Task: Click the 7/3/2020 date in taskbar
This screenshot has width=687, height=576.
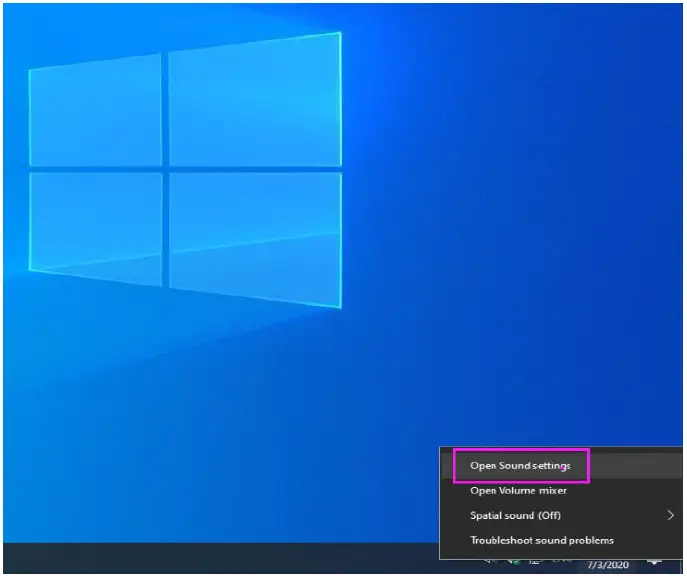Action: tap(608, 565)
